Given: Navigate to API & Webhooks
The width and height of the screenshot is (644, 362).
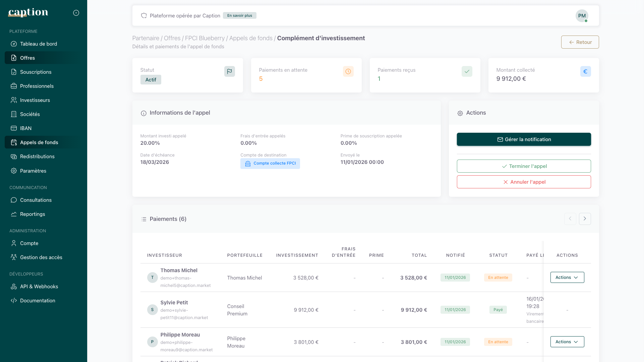Looking at the screenshot, I should coord(39,287).
